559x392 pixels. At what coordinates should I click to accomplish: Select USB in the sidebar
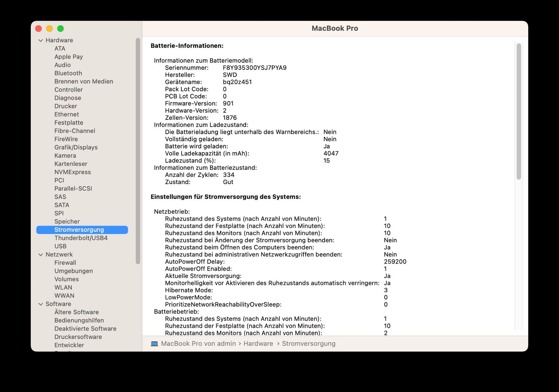coord(61,246)
